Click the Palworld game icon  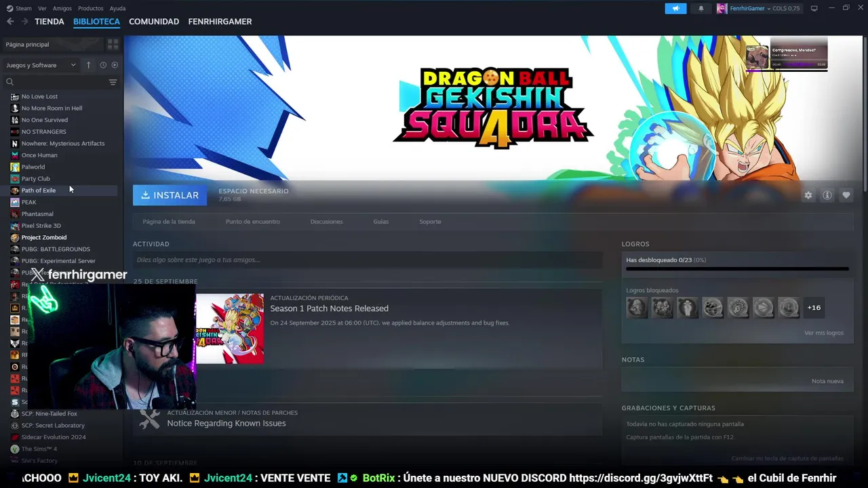(x=15, y=167)
